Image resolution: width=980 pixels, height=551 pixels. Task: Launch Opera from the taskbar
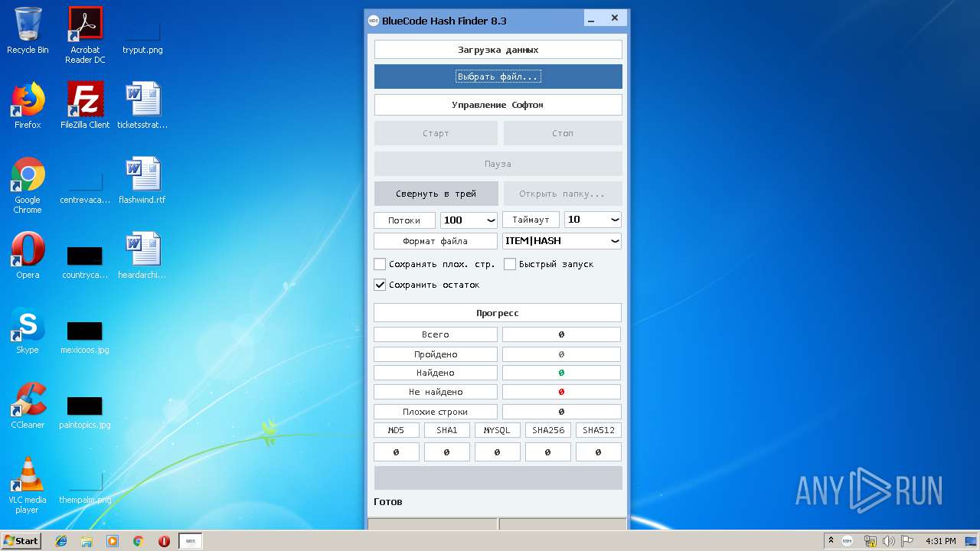pos(164,541)
